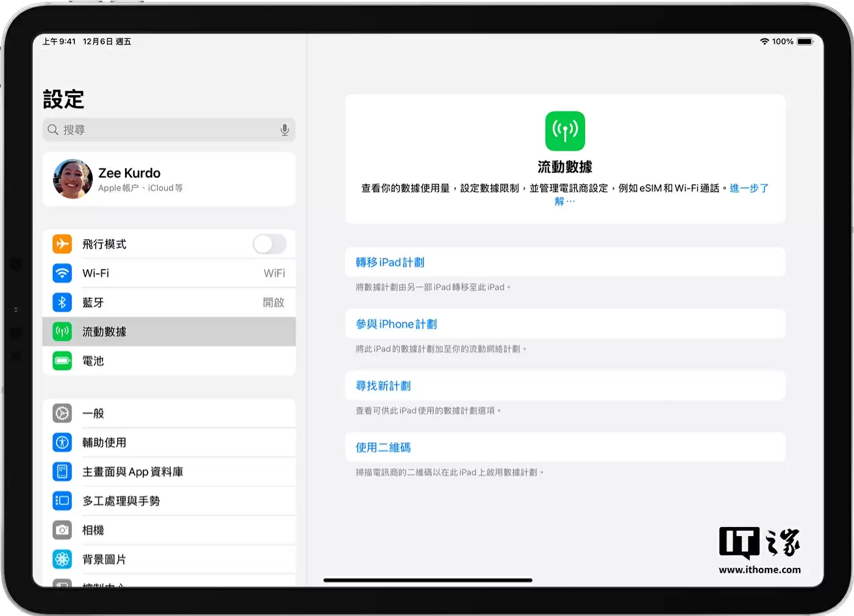This screenshot has width=854, height=616.
Task: Select the green 流動數據 sidebar icon
Action: (x=62, y=331)
